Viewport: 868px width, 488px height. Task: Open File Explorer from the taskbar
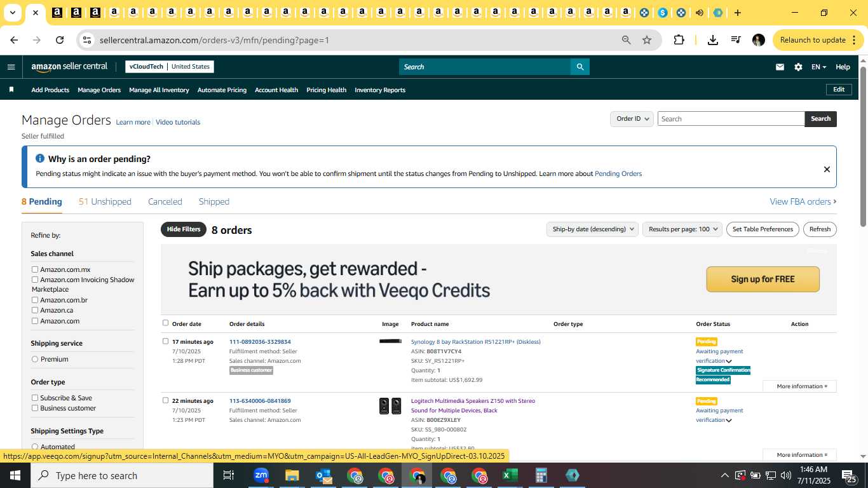(292, 475)
